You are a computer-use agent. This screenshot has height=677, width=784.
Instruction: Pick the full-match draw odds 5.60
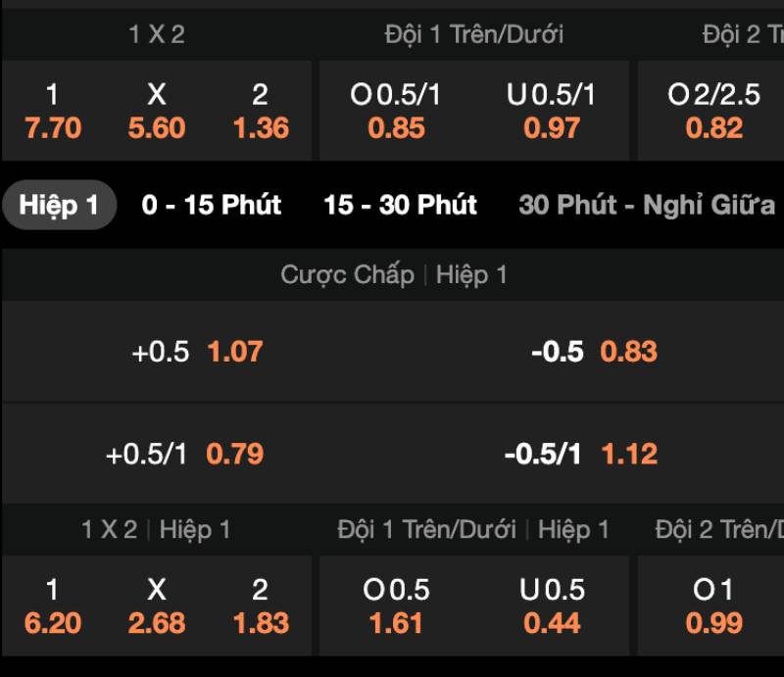point(156,112)
